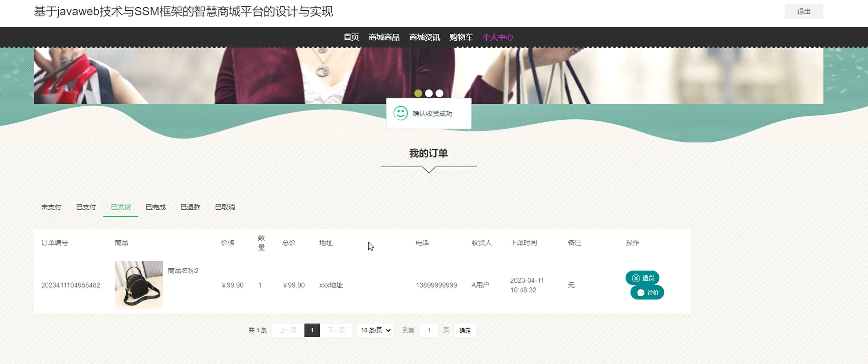Viewport: 868px width, 364px height.
Task: Click the 退出 logout button
Action: click(803, 12)
